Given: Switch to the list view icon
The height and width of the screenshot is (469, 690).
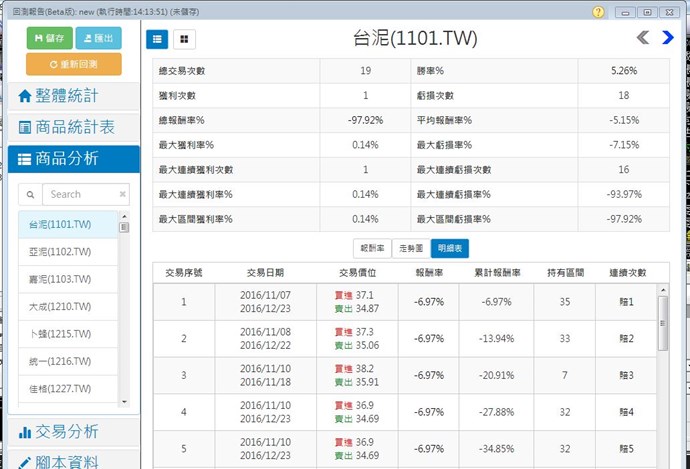Looking at the screenshot, I should coord(158,39).
